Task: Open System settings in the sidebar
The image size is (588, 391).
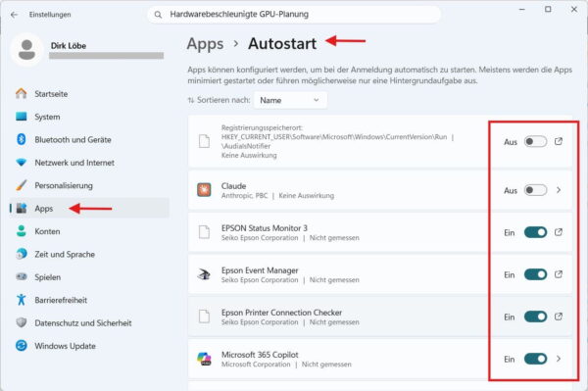Action: point(89,117)
